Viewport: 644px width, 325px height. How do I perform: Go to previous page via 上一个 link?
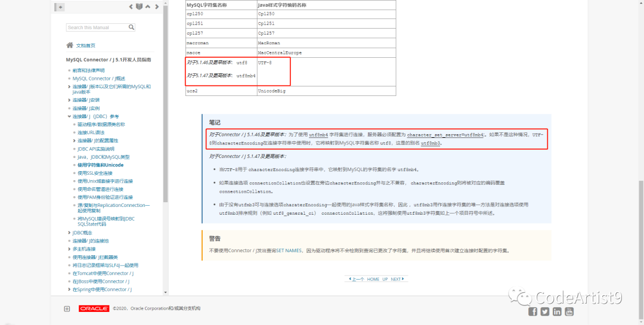click(x=357, y=279)
